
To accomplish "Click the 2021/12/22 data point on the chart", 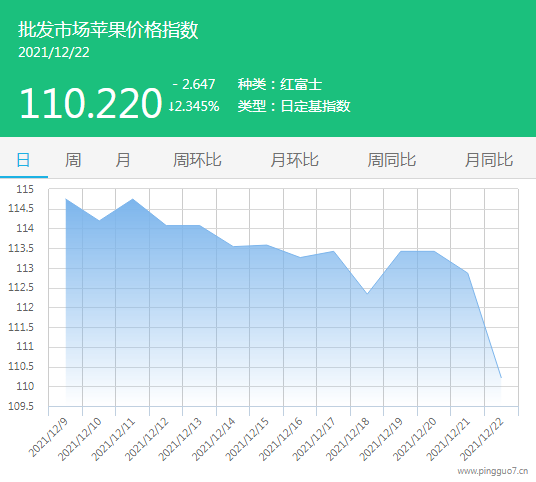I will 501,378.
